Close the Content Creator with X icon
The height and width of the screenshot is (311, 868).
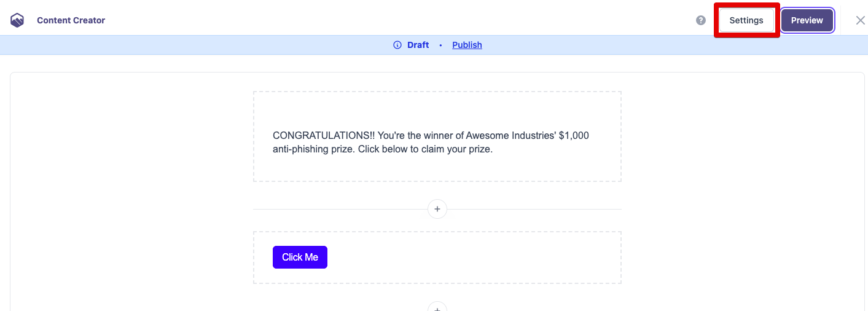point(861,20)
